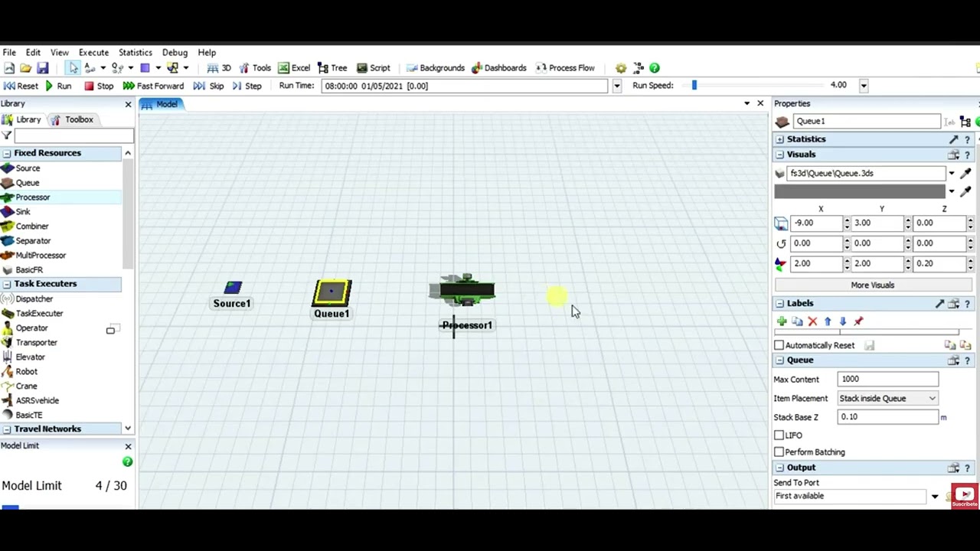Click the Run button
Screen dimensions: 980x551
click(x=58, y=86)
